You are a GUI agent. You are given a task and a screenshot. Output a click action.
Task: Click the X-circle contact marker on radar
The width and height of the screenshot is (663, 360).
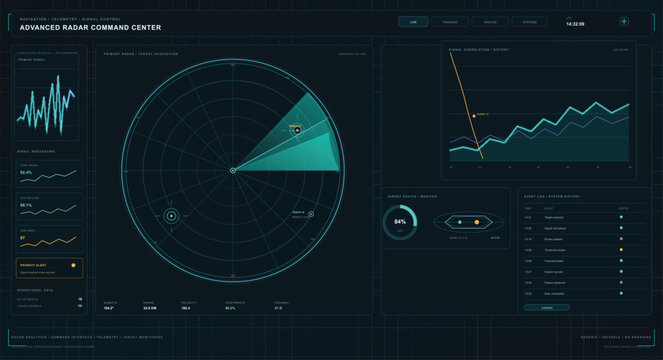point(311,214)
